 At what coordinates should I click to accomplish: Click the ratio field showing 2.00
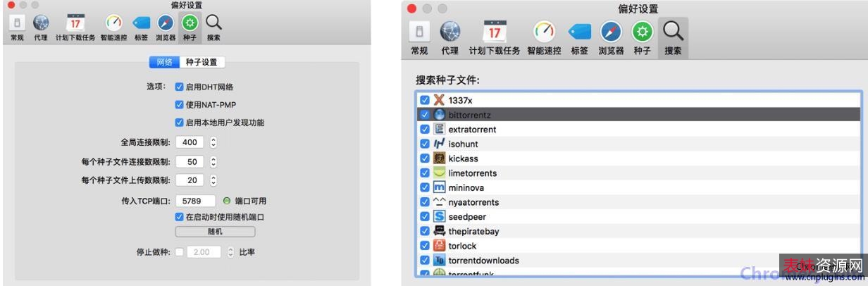[x=204, y=251]
